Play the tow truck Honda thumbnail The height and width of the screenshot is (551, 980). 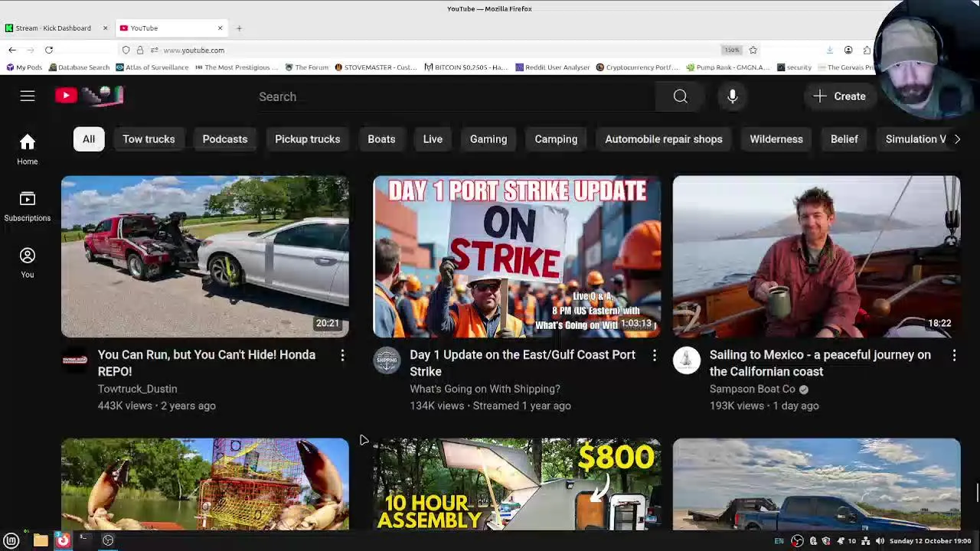(x=205, y=257)
